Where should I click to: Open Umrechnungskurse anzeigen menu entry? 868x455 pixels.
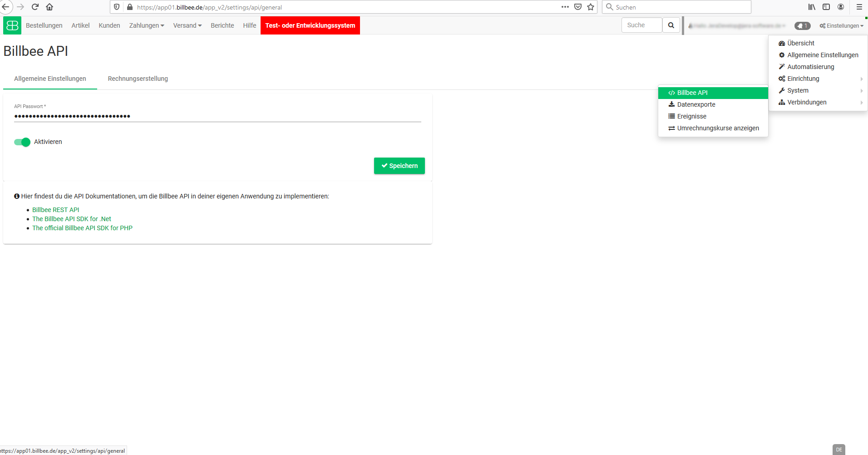(x=718, y=128)
